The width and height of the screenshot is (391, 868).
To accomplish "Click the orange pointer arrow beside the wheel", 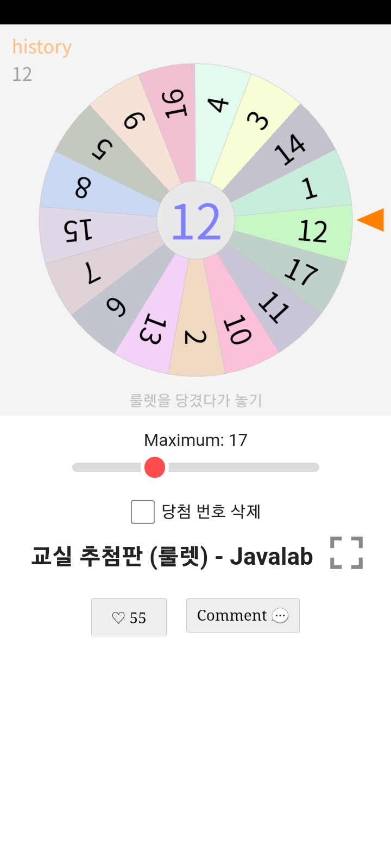I will coord(370,220).
